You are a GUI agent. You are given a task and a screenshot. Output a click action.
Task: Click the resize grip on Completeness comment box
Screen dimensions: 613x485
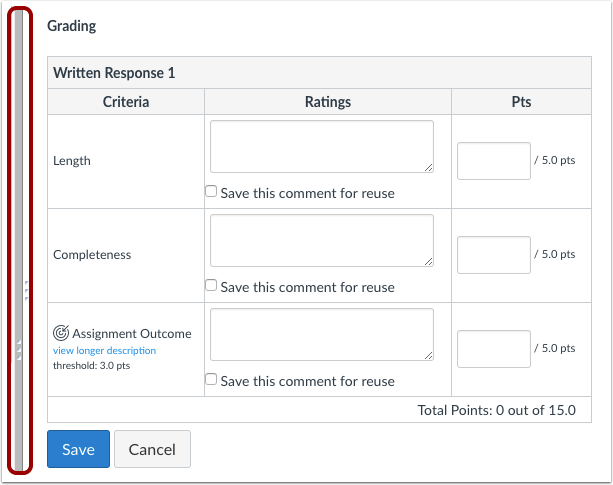click(x=428, y=262)
